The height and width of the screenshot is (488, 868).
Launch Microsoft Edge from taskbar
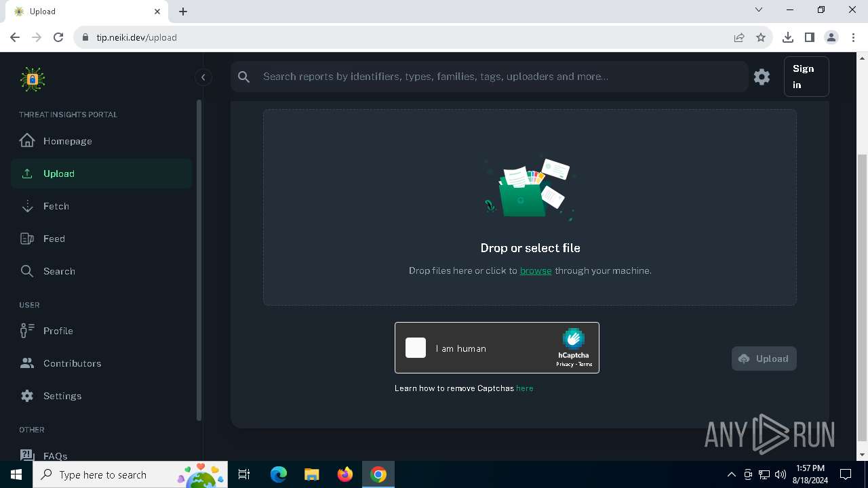coord(279,474)
